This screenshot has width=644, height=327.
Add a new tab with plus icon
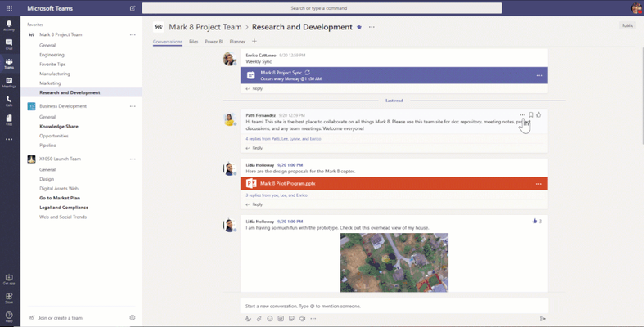[x=254, y=41]
